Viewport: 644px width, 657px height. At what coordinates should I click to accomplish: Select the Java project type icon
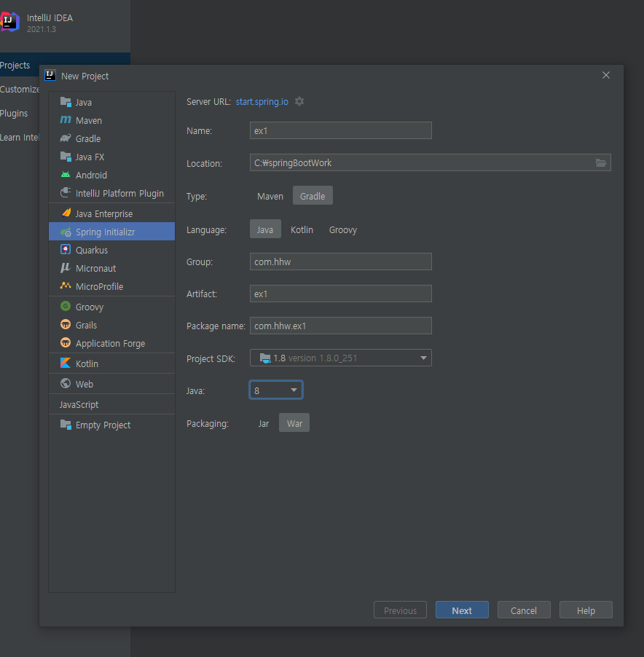point(66,102)
